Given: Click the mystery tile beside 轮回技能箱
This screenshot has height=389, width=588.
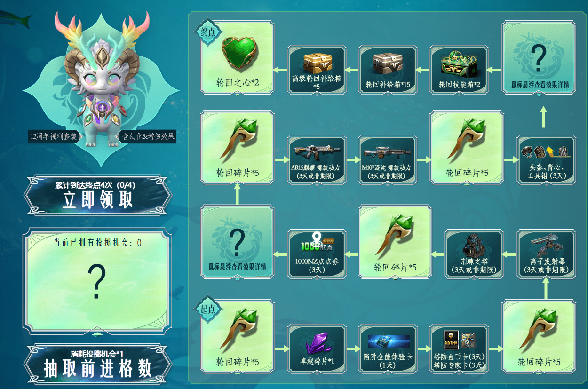Looking at the screenshot, I should 540,57.
